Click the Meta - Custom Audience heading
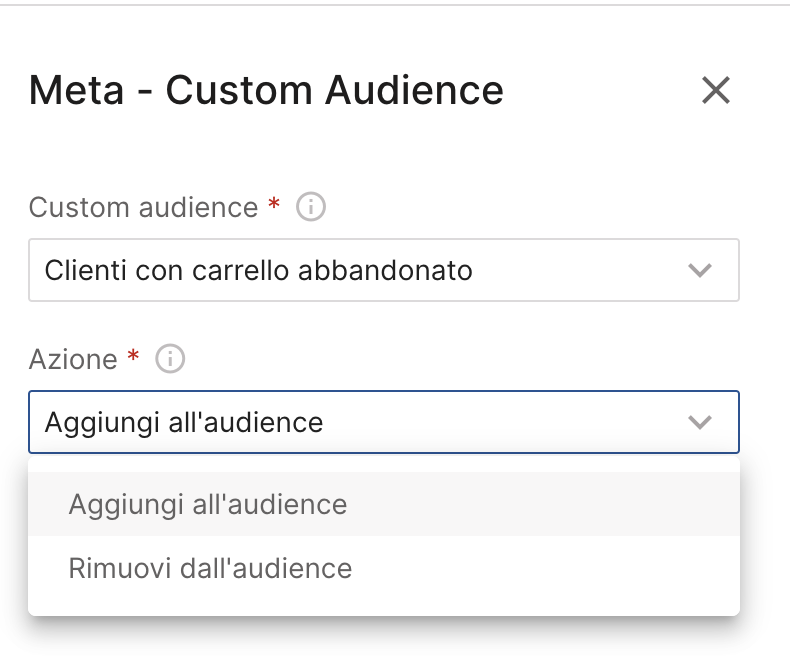 266,91
